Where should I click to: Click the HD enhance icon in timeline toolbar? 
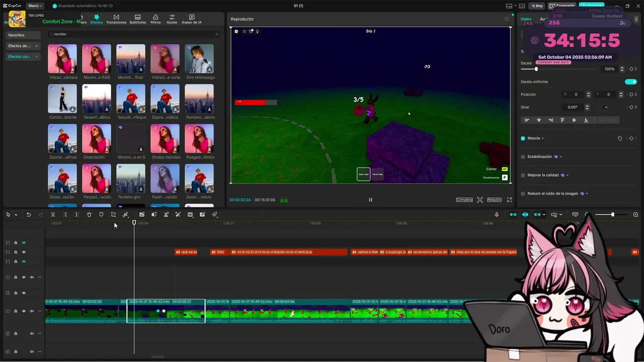click(190, 215)
